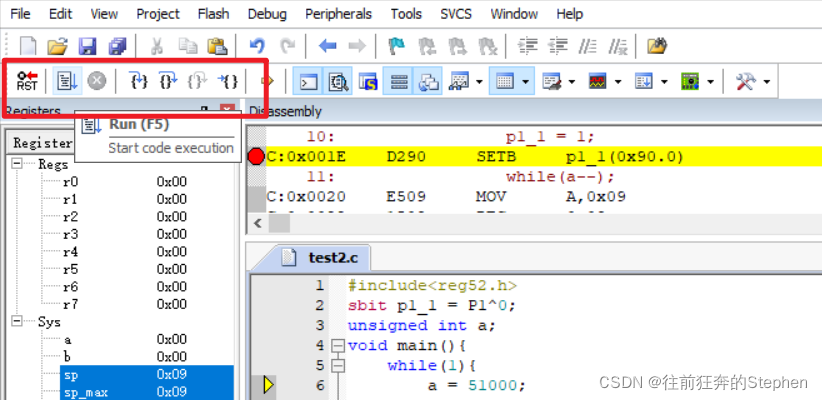The image size is (822, 400).
Task: Click the Register column header
Action: point(41,143)
